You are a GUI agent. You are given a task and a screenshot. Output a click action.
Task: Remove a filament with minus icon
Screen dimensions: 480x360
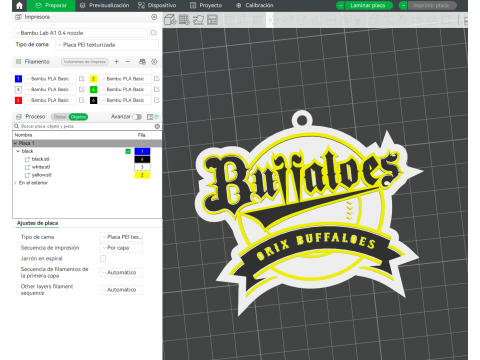tap(128, 62)
